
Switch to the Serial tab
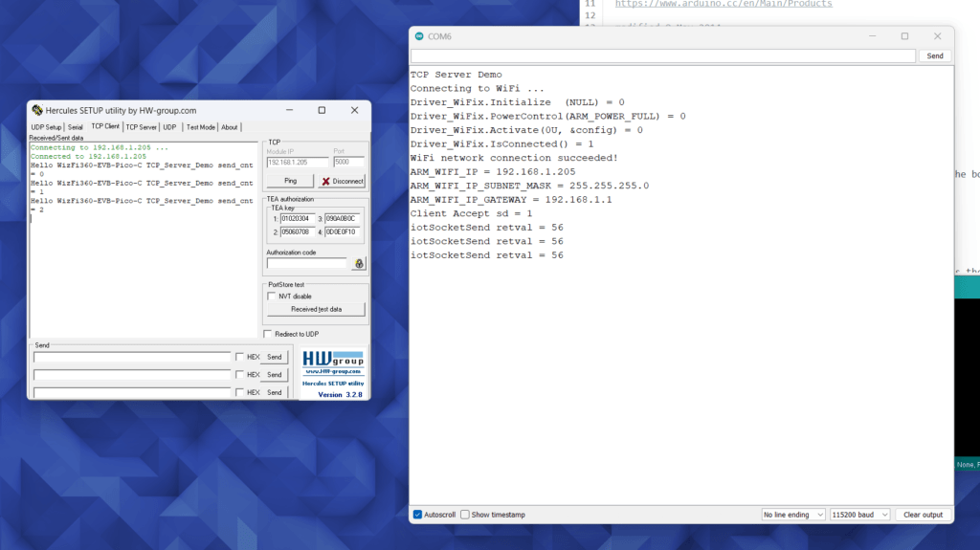pyautogui.click(x=75, y=127)
